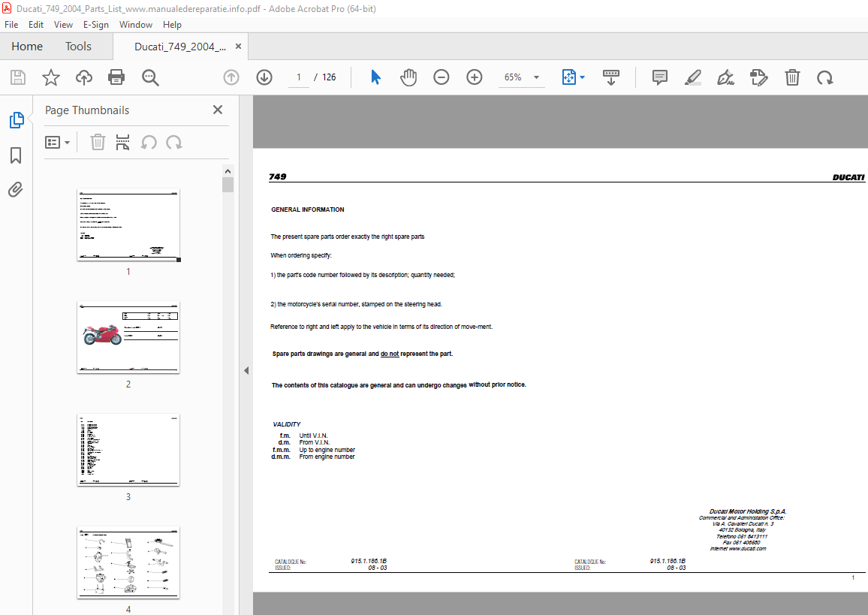Click the upload to cloud icon
The height and width of the screenshot is (615, 868).
click(83, 77)
